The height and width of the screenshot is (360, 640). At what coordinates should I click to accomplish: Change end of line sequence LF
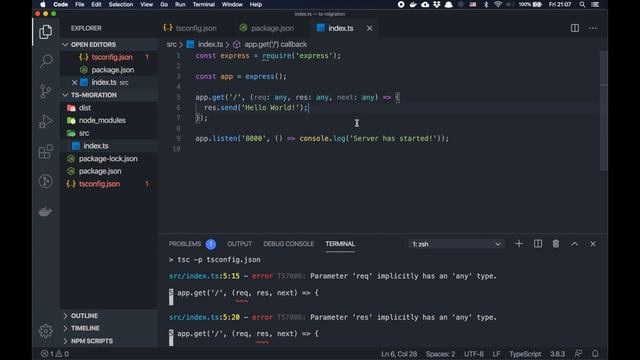click(x=496, y=353)
